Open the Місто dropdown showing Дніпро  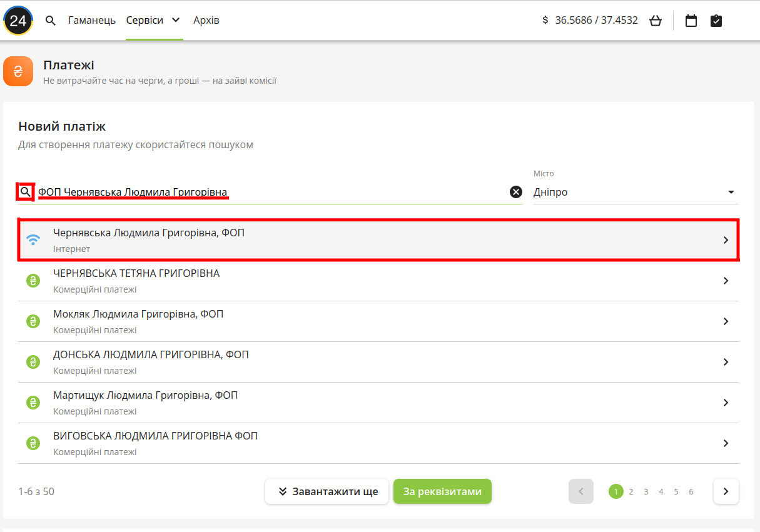point(635,192)
